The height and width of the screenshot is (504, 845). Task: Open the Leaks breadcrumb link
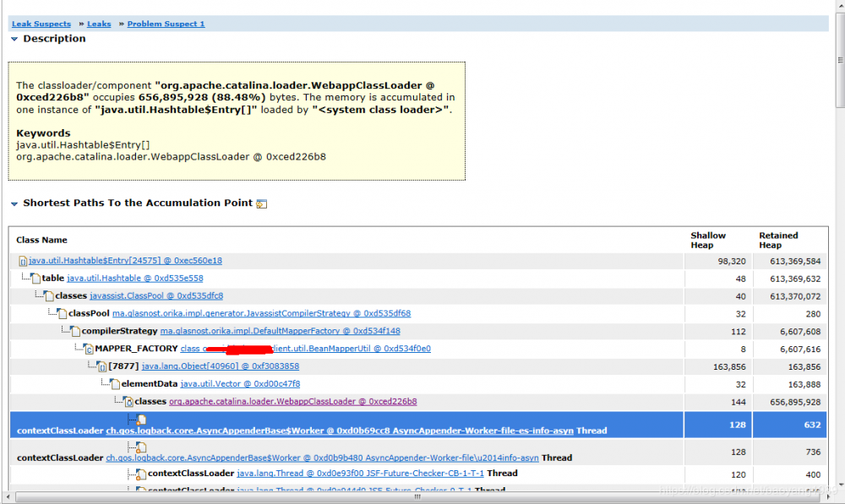coord(99,24)
